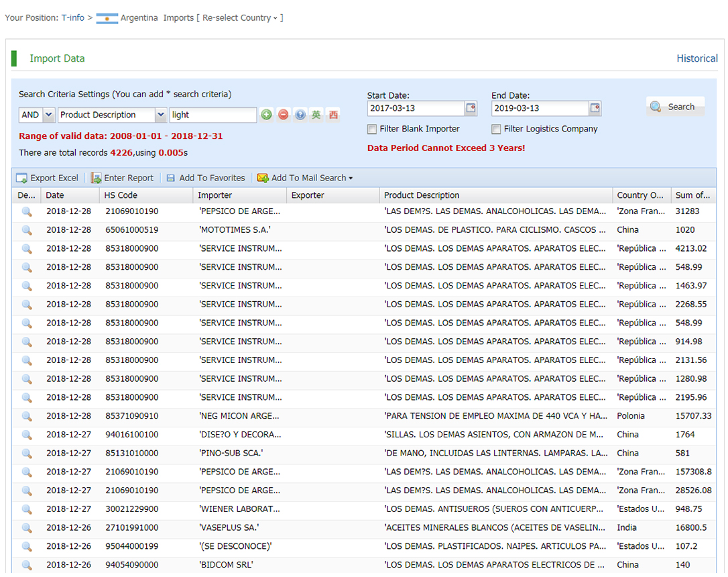
Task: Open Start Date calendar picker icon
Action: 471,108
